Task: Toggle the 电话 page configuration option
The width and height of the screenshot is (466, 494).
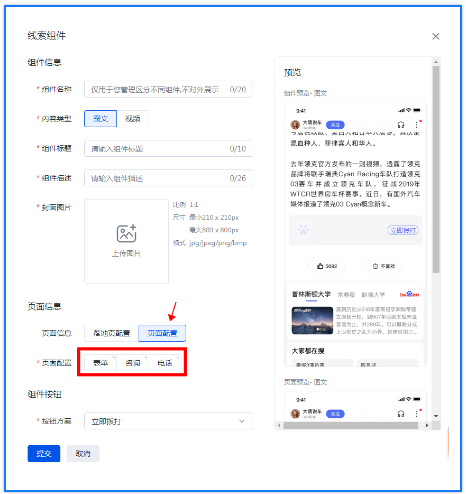Action: (165, 363)
